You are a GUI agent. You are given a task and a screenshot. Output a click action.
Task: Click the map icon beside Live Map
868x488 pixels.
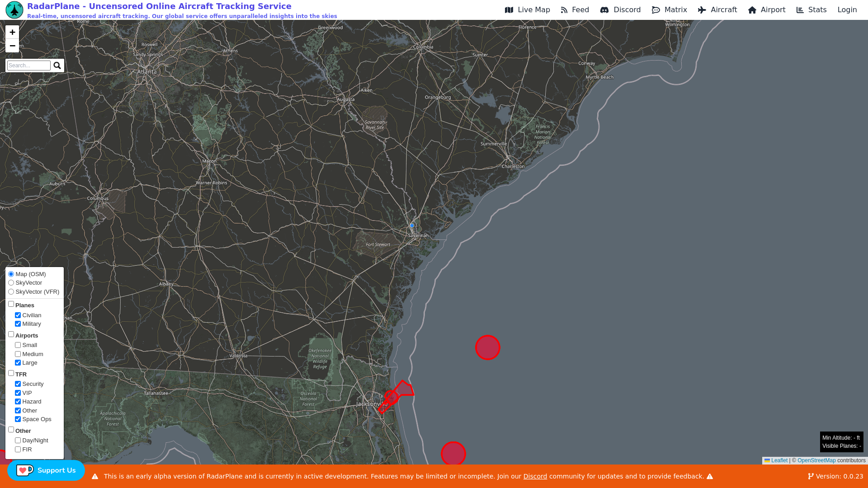(509, 10)
